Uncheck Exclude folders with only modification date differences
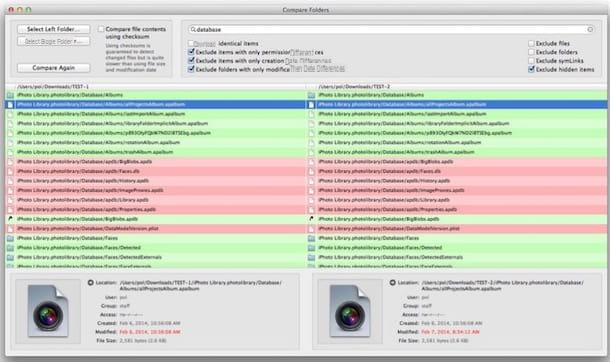This screenshot has height=362, width=610. [191, 69]
